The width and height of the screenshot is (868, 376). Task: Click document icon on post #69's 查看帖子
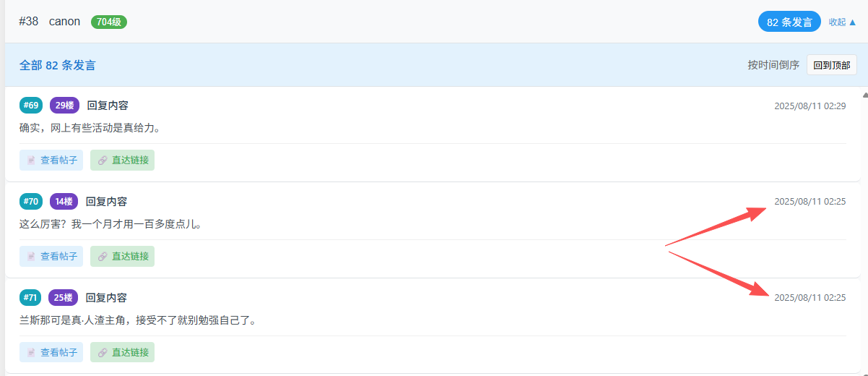pyautogui.click(x=31, y=161)
